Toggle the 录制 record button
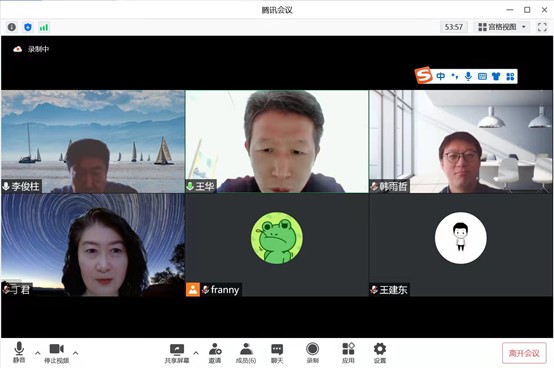 pyautogui.click(x=313, y=353)
